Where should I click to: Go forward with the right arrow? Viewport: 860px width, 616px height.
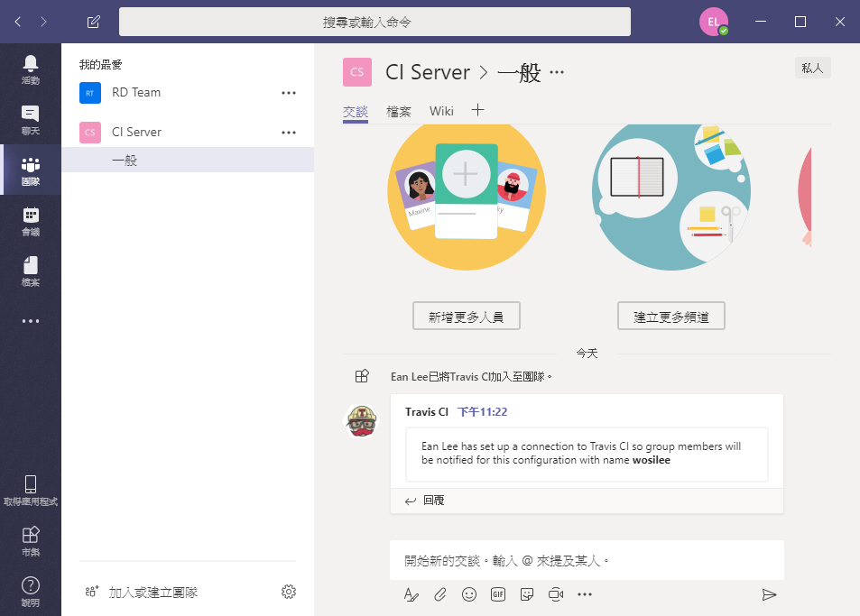coord(43,22)
